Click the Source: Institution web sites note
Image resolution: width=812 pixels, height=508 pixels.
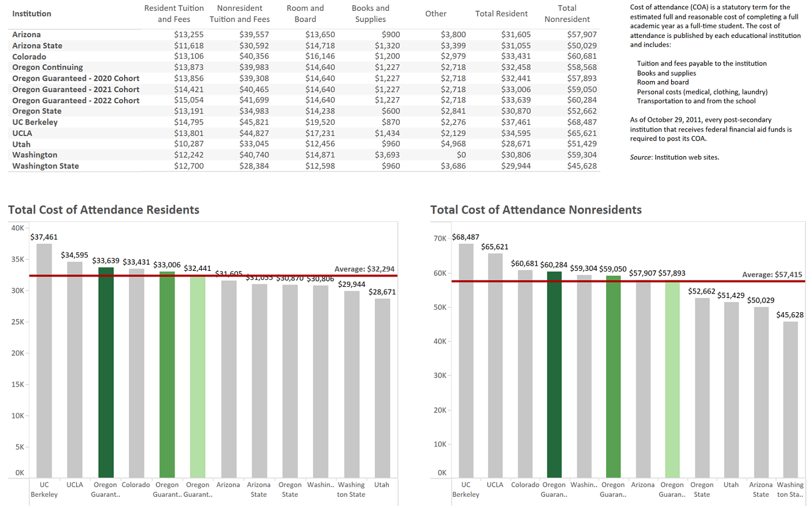pyautogui.click(x=674, y=157)
